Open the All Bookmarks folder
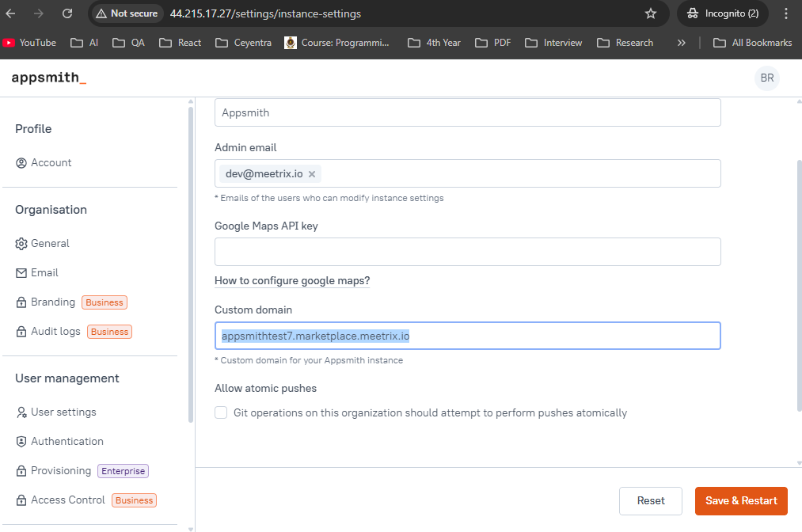The width and height of the screenshot is (802, 532). (x=752, y=43)
